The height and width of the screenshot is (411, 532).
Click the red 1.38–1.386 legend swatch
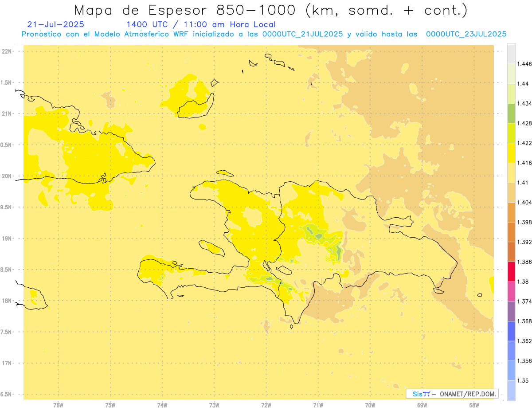(x=511, y=271)
